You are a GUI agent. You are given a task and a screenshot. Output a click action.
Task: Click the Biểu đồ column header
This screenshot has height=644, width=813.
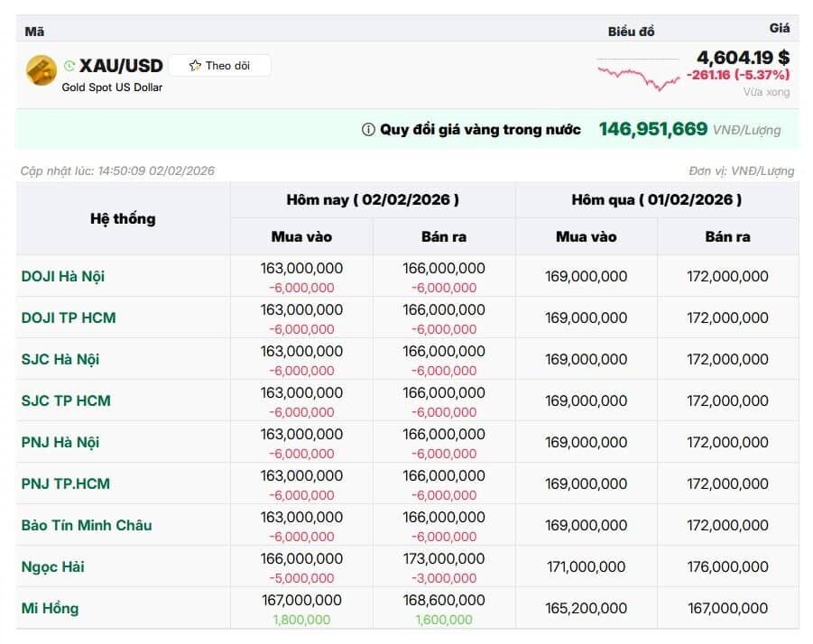click(x=631, y=32)
